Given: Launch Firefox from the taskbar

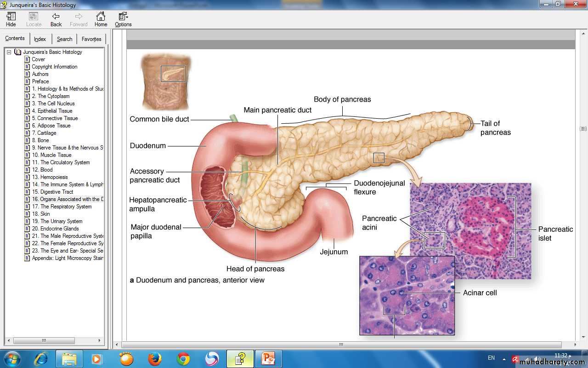Looking at the screenshot, I should pos(155,359).
